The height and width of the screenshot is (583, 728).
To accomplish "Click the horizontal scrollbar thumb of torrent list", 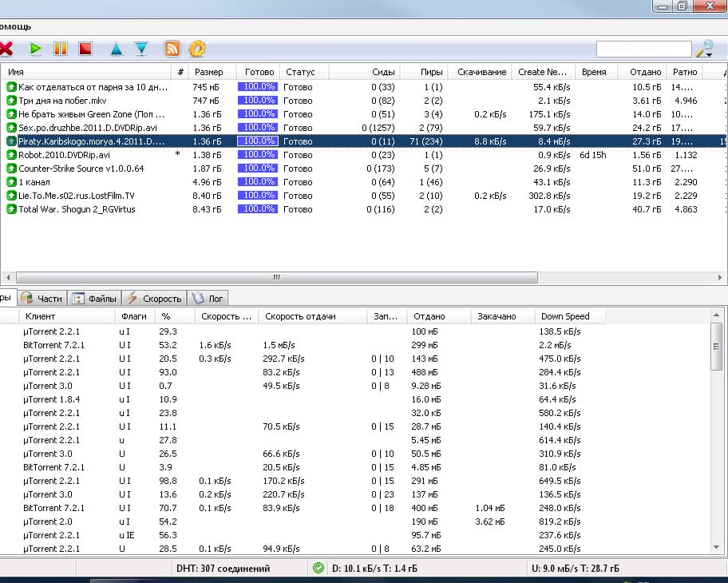I will click(x=277, y=277).
